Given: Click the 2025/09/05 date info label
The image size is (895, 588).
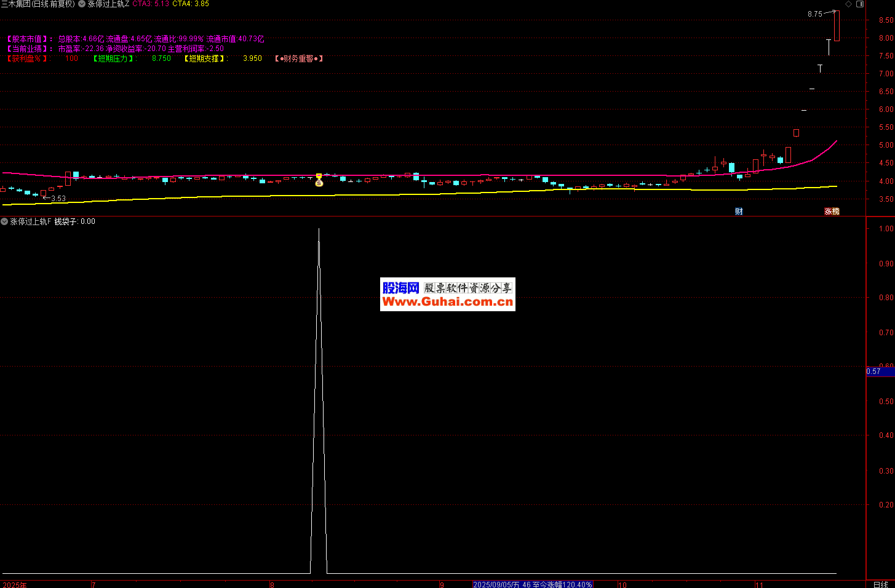Looking at the screenshot, I should 532,584.
